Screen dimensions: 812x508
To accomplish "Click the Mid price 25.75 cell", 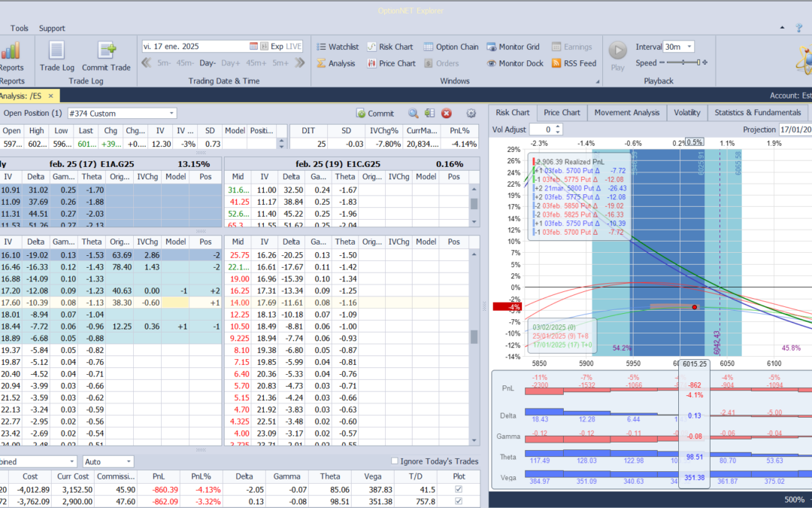I will pyautogui.click(x=239, y=255).
